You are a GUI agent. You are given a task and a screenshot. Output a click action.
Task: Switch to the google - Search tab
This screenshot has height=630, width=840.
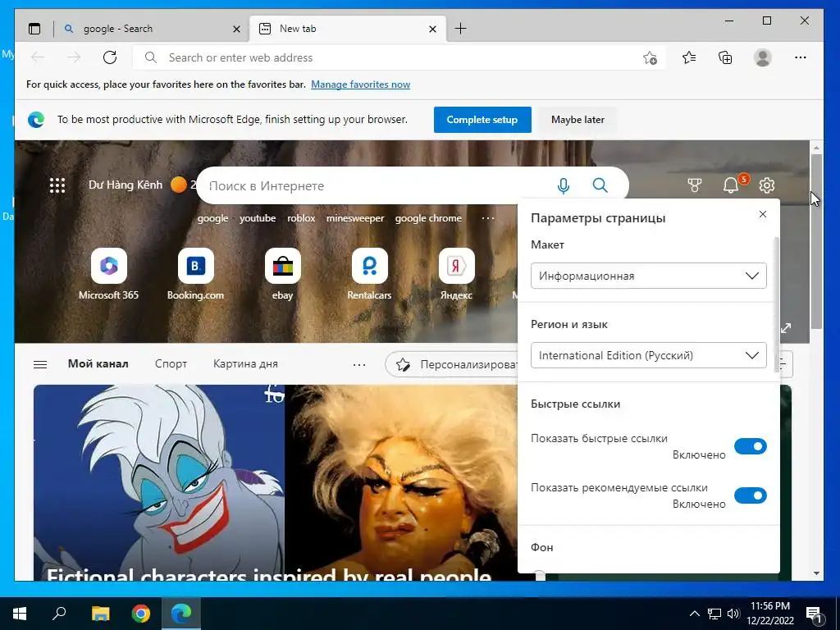[x=144, y=29]
